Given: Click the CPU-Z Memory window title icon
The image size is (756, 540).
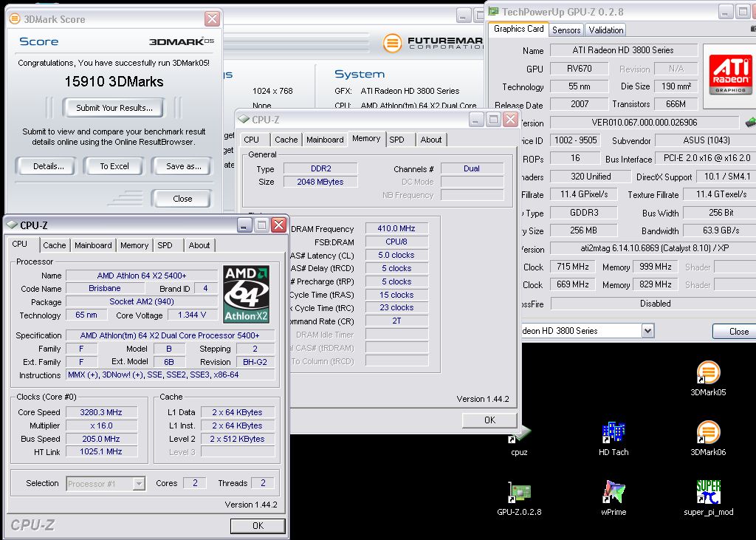Looking at the screenshot, I should point(244,119).
